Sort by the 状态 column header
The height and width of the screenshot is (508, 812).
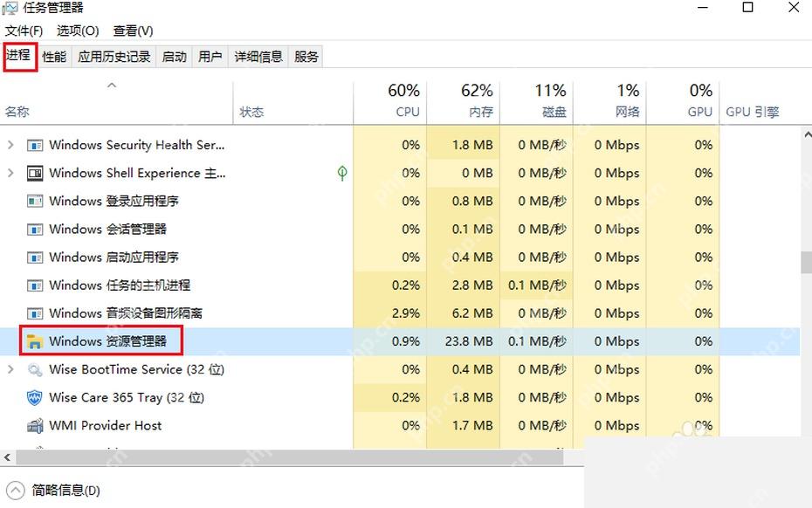293,102
